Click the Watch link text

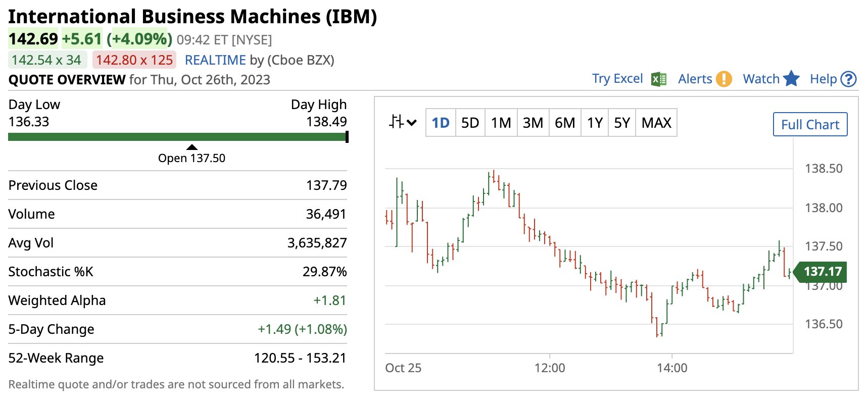[x=761, y=79]
